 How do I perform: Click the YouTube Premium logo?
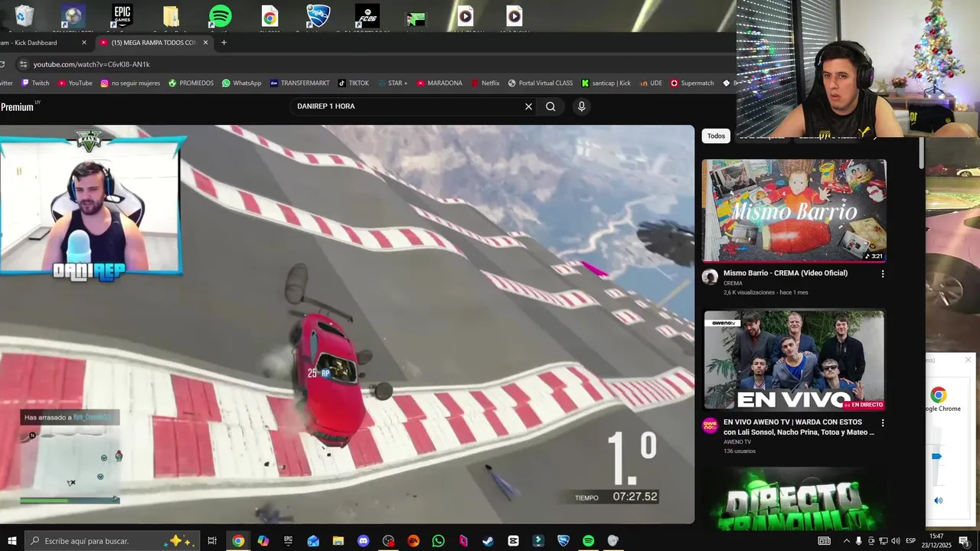(x=19, y=106)
